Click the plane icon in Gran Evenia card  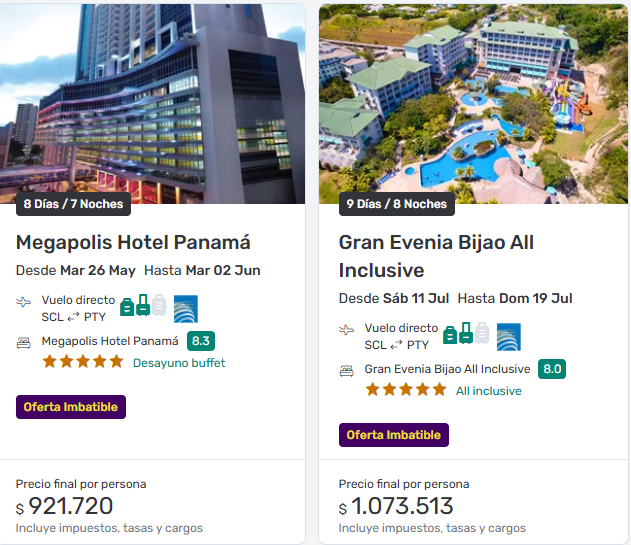[x=347, y=329]
